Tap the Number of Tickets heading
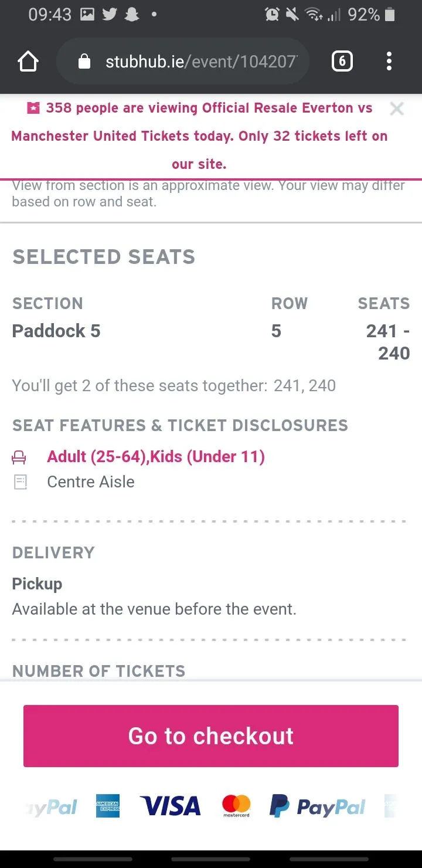Image resolution: width=422 pixels, height=868 pixels. point(98,671)
